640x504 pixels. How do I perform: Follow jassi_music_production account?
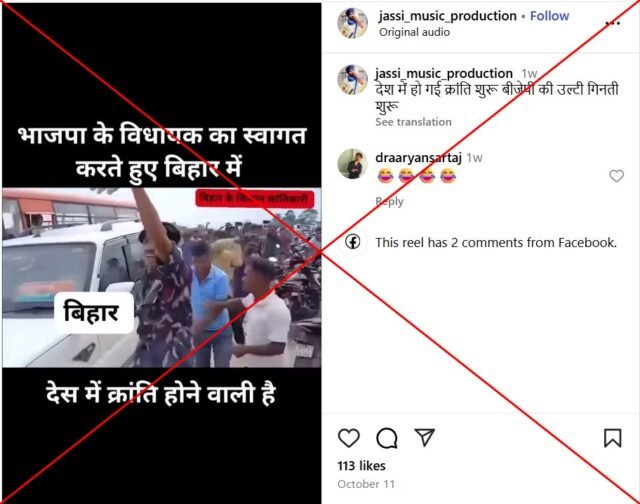(x=549, y=16)
